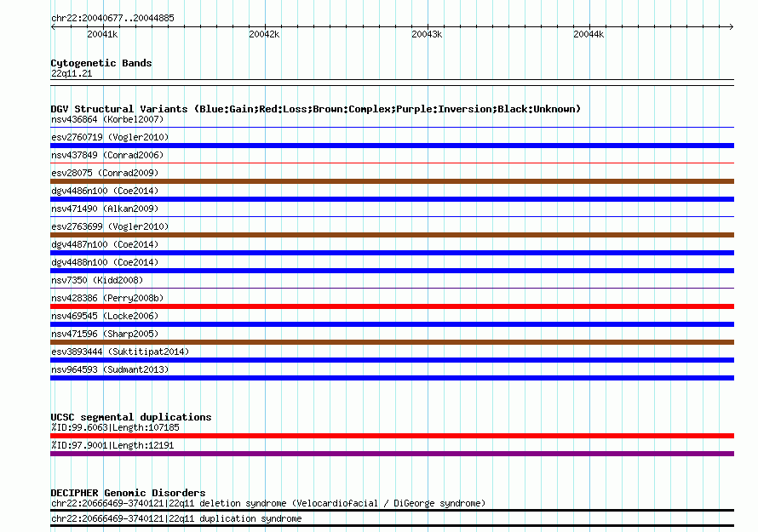Click the dgv4486n100 (Coe2014) label

105,191
